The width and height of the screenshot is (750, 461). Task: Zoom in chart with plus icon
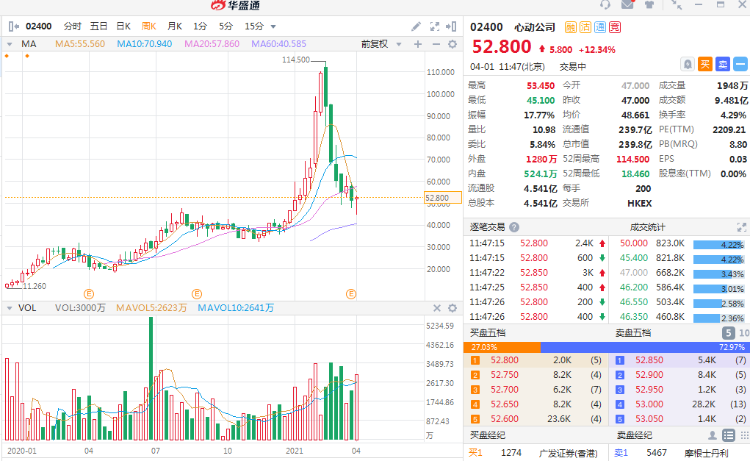tap(418, 44)
